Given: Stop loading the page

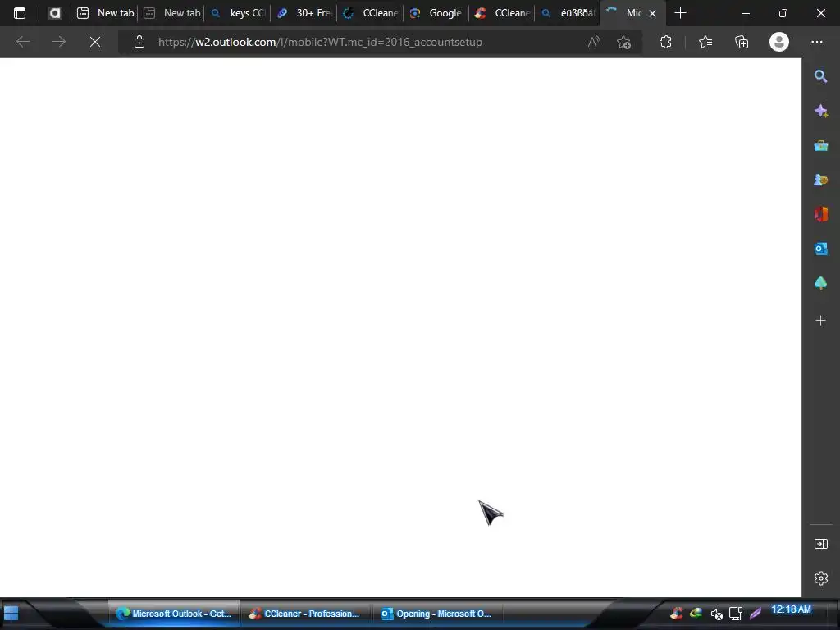Looking at the screenshot, I should point(95,42).
